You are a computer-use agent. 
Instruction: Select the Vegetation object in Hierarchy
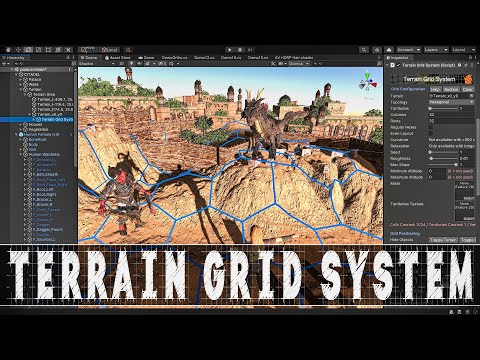pos(38,129)
